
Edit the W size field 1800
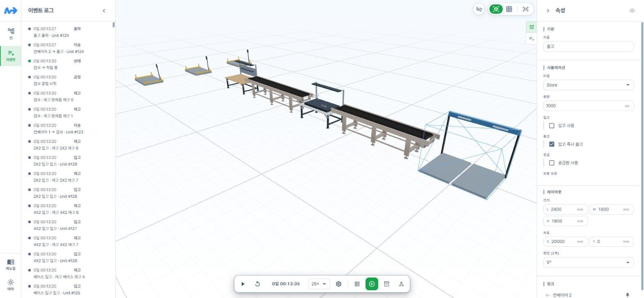(612, 209)
